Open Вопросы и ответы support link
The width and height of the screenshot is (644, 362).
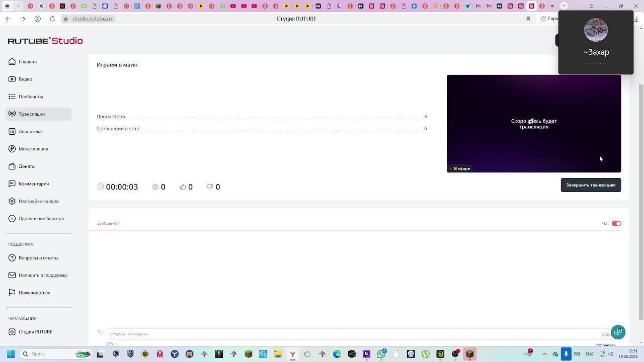38,258
